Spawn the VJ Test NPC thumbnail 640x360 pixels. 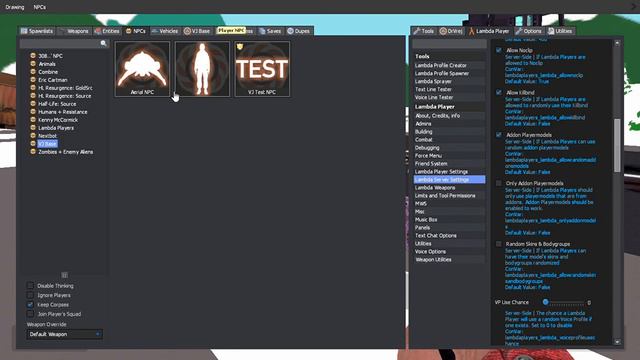click(262, 69)
